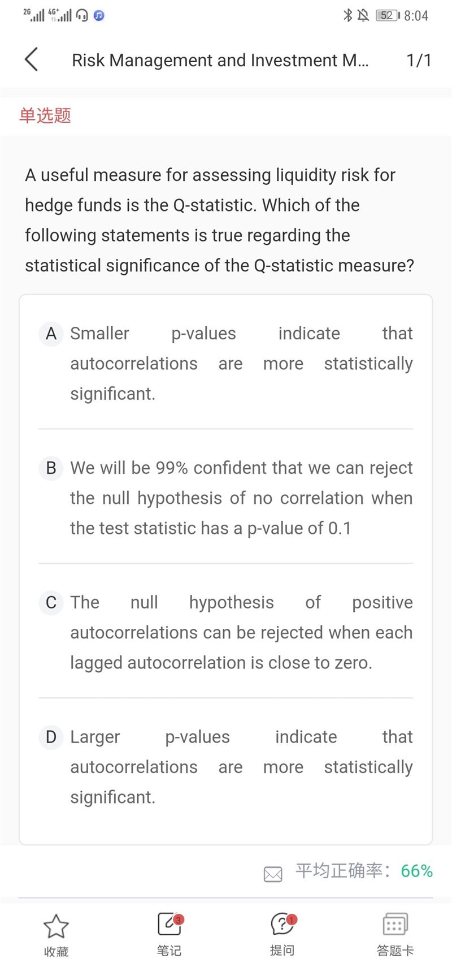Tap the Risk Management title text

220,61
